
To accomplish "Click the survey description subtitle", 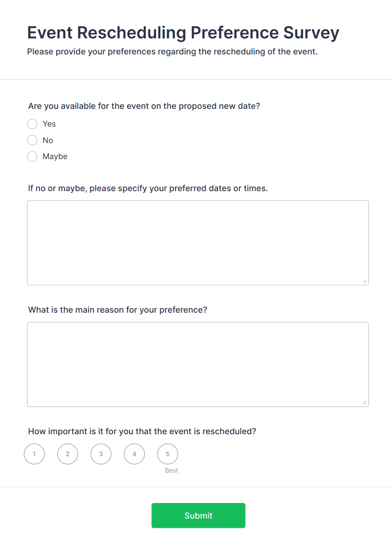I will (x=172, y=51).
